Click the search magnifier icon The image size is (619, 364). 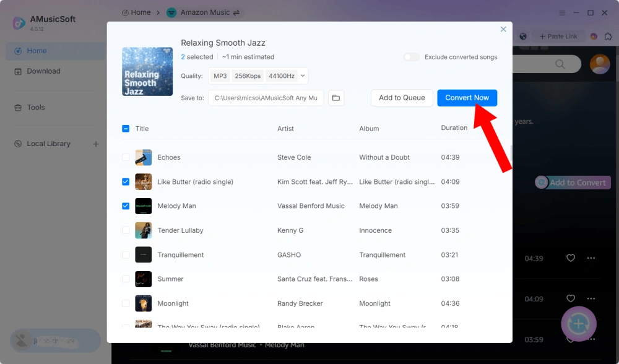pos(560,64)
